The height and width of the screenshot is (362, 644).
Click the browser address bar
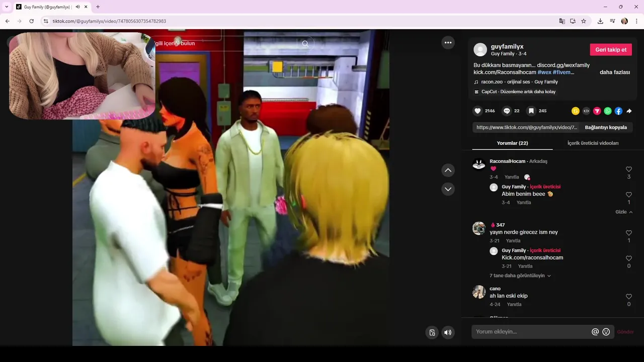[302, 21]
